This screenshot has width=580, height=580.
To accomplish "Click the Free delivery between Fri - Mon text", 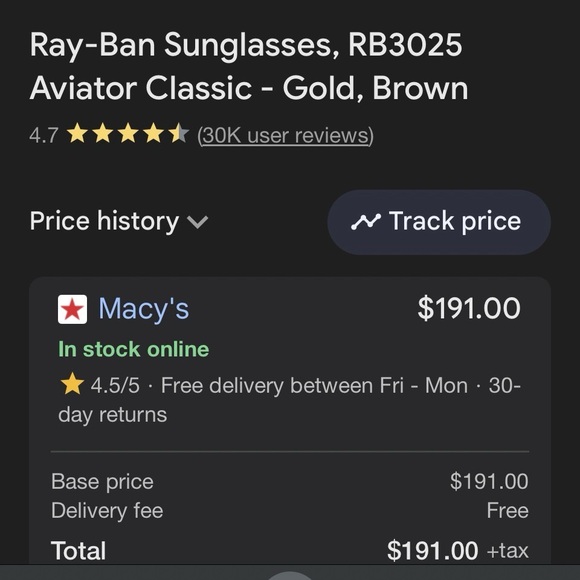I will pos(314,385).
